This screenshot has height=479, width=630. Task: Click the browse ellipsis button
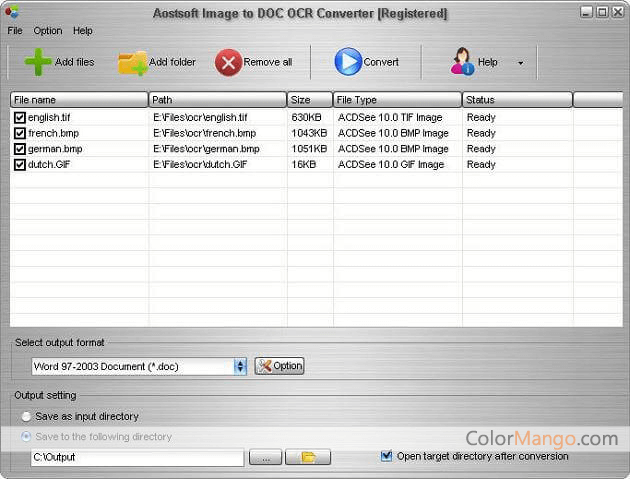coord(265,458)
